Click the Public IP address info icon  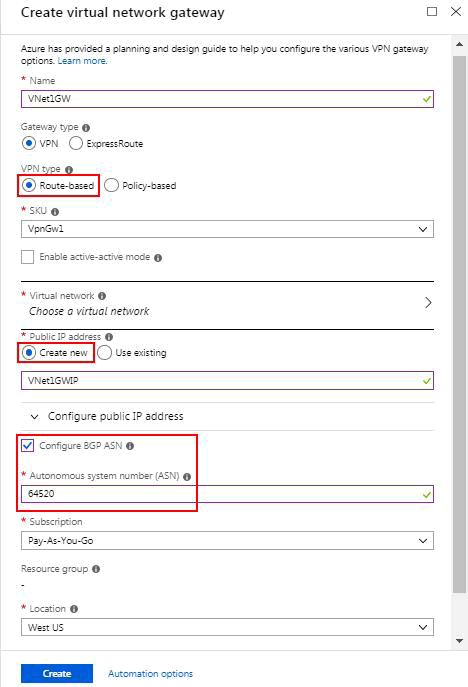109,337
